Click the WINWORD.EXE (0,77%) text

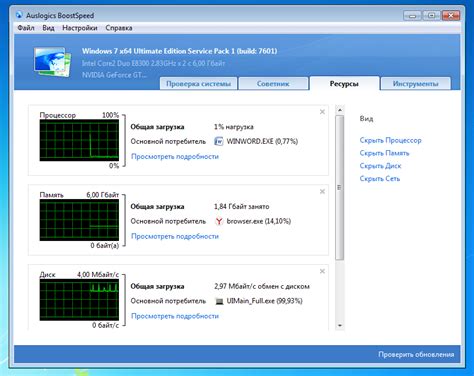262,141
